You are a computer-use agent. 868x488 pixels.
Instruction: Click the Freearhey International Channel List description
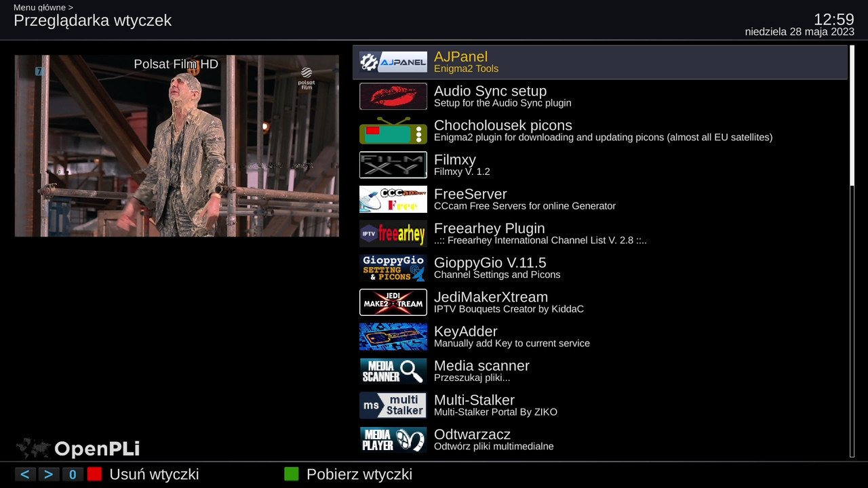coord(540,241)
